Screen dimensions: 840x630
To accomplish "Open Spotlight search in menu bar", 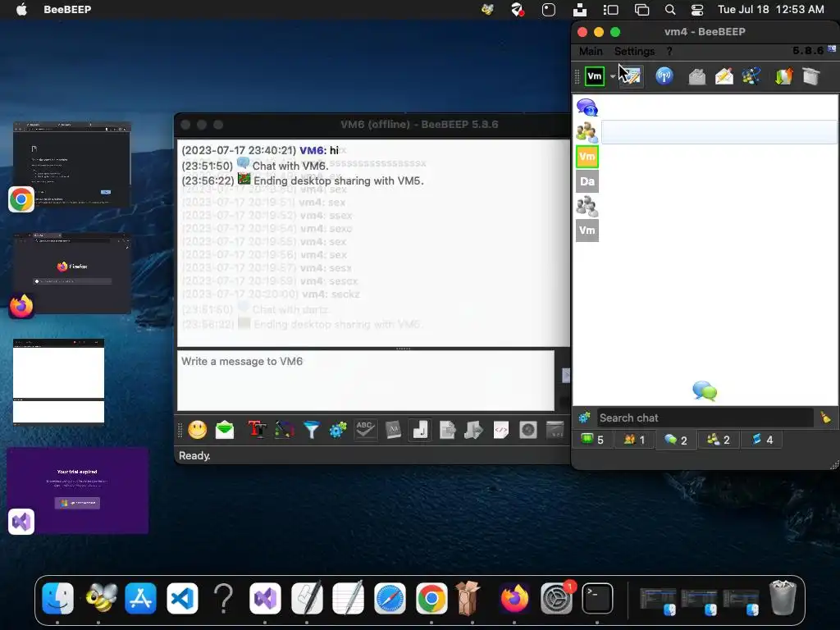I will pyautogui.click(x=669, y=9).
